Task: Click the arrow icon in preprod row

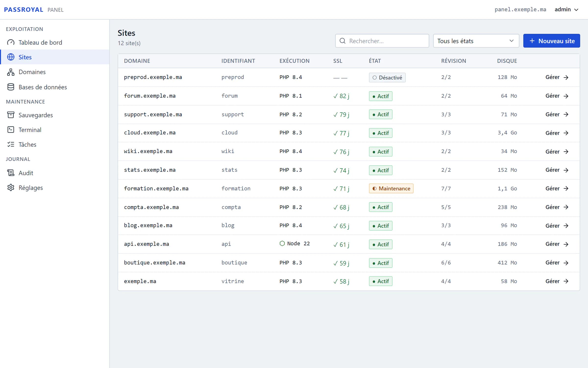Action: [x=566, y=78]
